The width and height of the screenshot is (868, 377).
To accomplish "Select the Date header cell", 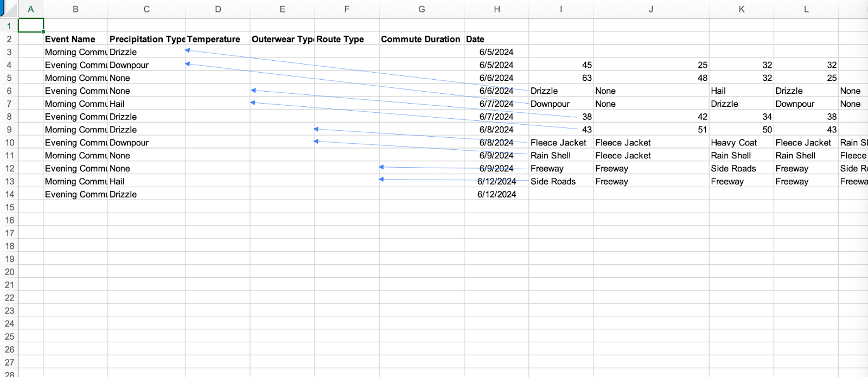I will point(496,39).
